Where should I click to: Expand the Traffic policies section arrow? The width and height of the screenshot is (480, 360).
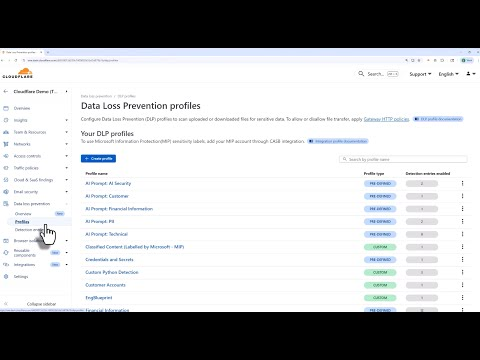pyautogui.click(x=66, y=168)
